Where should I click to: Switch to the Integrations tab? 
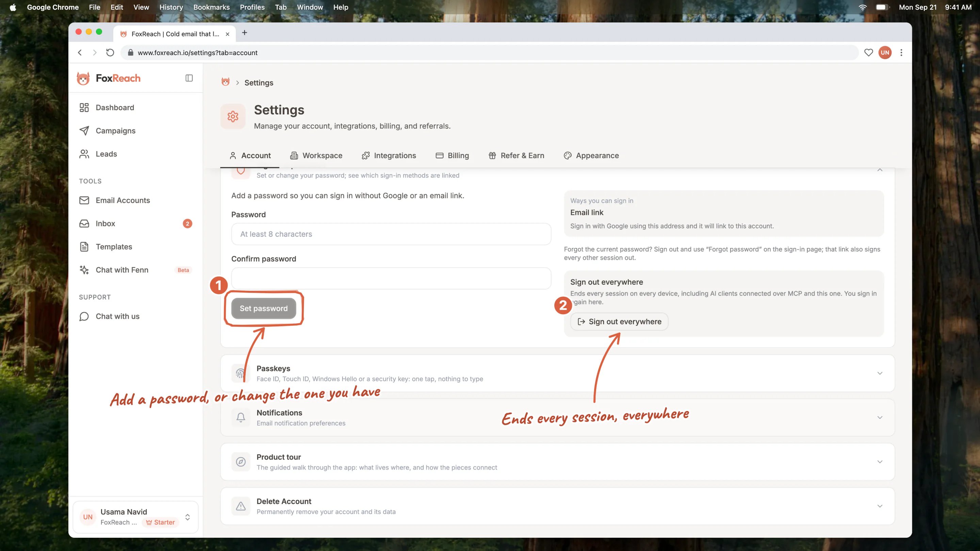(389, 155)
